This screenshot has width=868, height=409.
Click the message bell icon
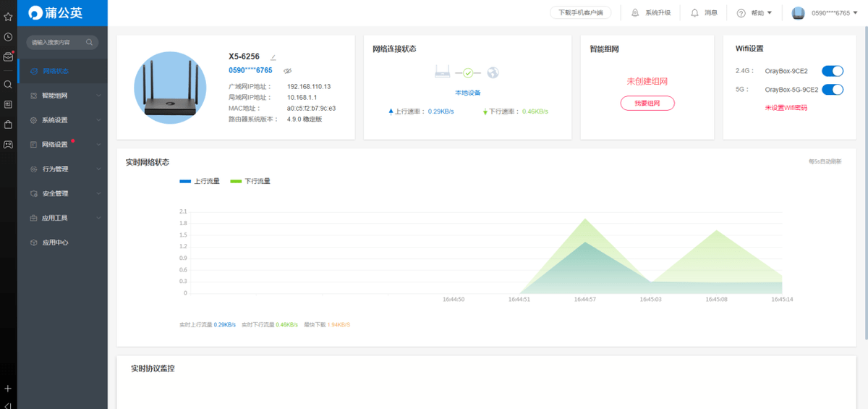[x=694, y=12]
